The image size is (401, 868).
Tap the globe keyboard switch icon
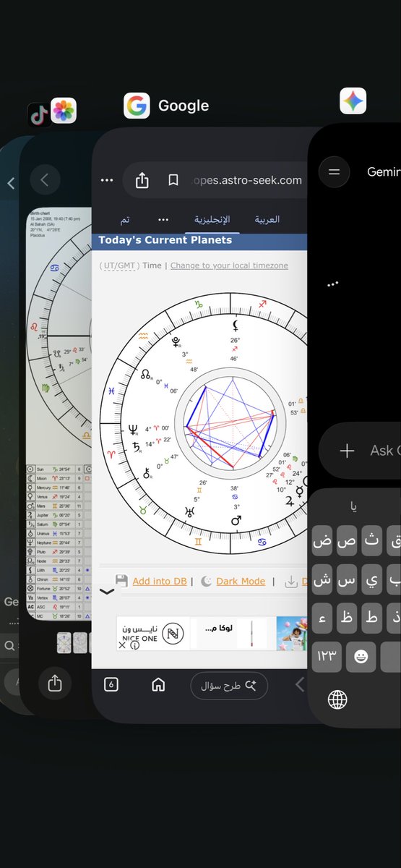337,699
